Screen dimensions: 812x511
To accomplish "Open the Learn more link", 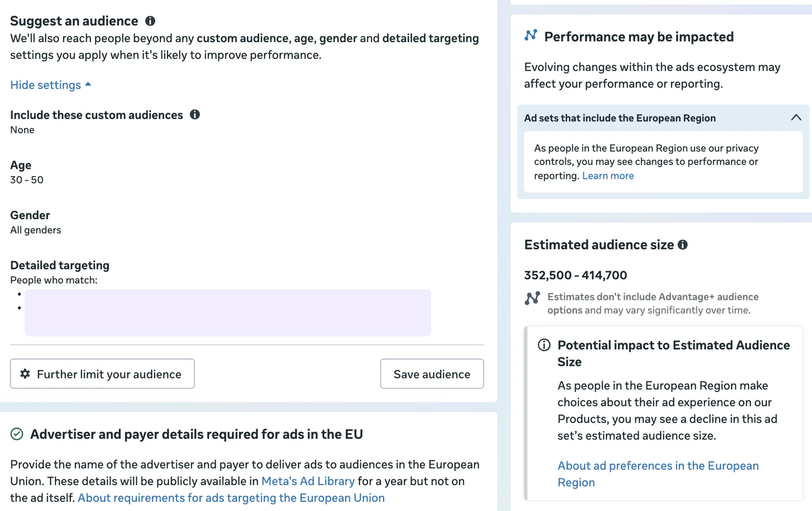I will [x=608, y=176].
